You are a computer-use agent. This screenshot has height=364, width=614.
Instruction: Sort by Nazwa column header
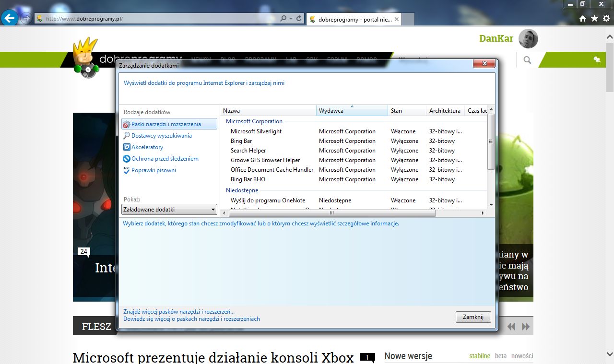[268, 111]
